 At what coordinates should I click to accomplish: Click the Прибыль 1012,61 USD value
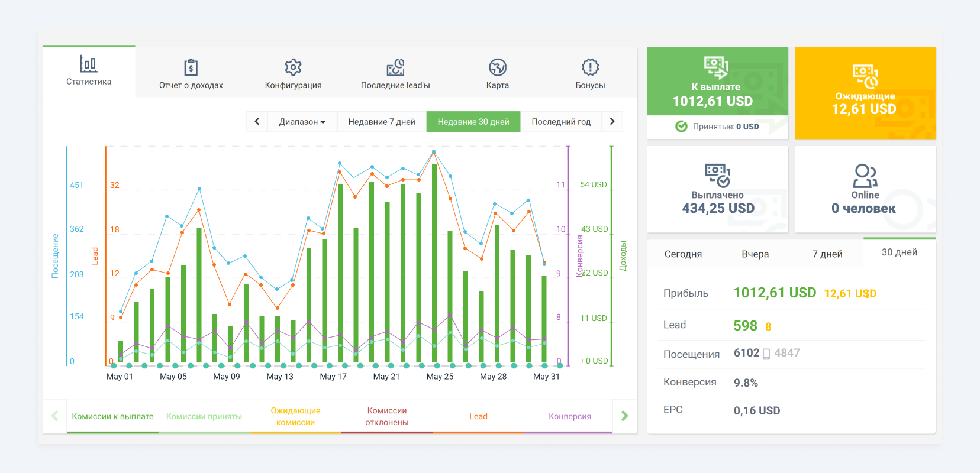[775, 293]
